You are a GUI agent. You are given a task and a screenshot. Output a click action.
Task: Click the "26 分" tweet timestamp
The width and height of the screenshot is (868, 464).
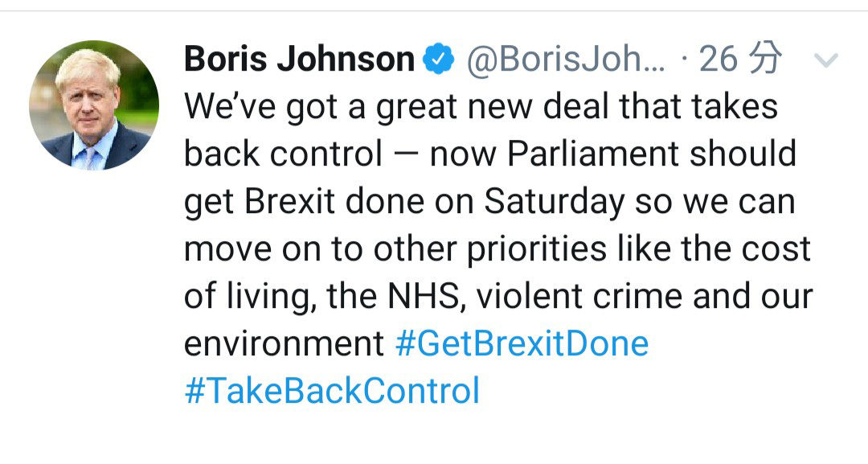(739, 60)
